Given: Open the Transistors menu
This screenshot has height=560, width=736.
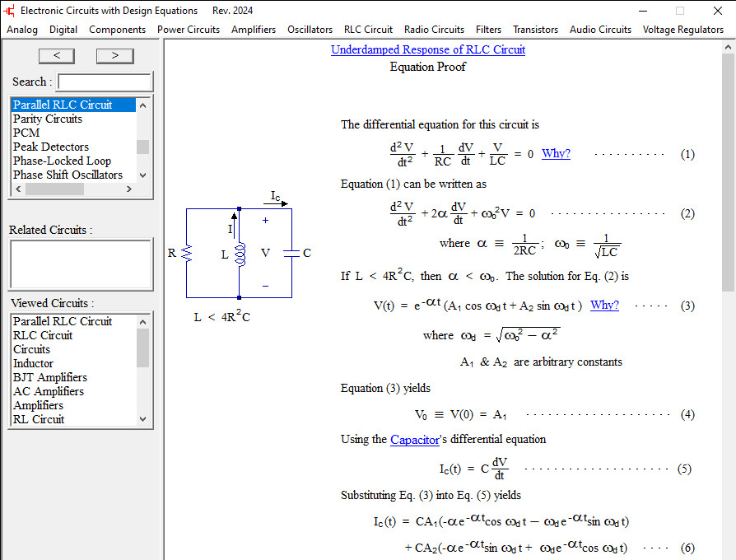Looking at the screenshot, I should (536, 30).
